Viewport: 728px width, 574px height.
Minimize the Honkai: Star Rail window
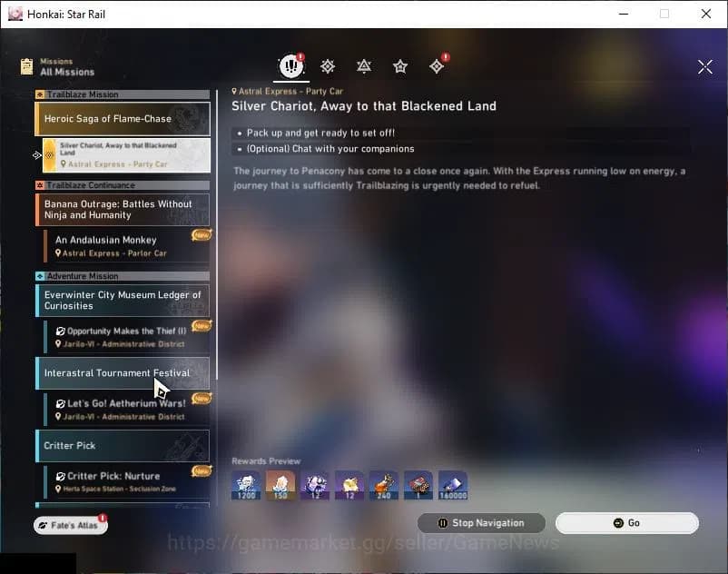624,14
